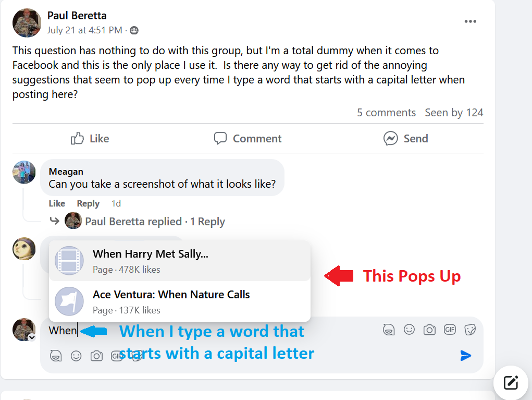
Task: Select the When Harry Met Sally suggestion
Action: pos(180,261)
